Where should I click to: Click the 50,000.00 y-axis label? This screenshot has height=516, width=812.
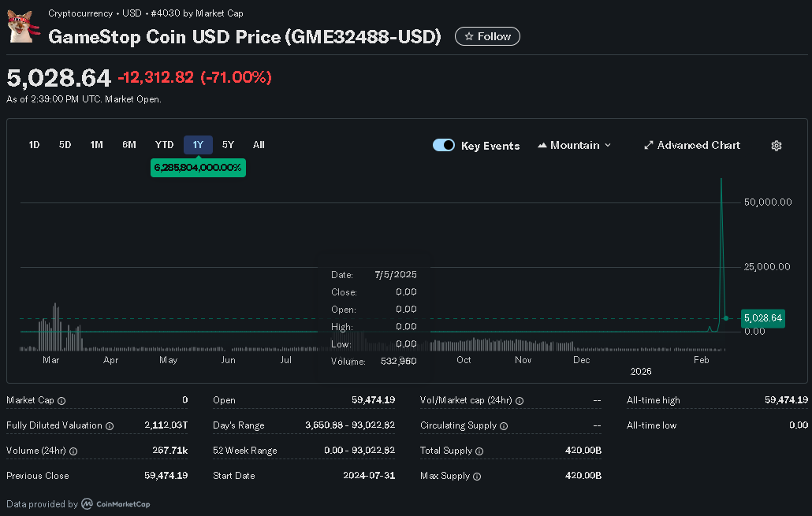(x=768, y=202)
